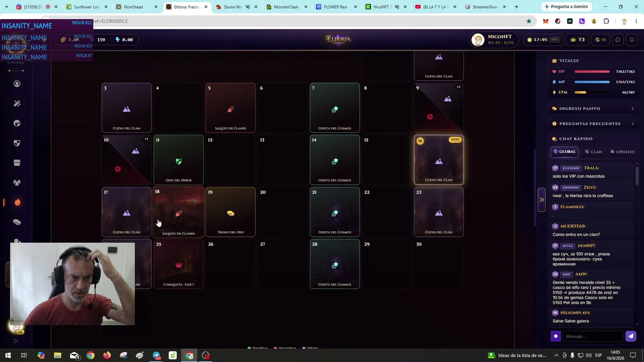Screen dimensions: 644x362
Task: Open today's day 16 Cueva del Clan
Action: 439,159
